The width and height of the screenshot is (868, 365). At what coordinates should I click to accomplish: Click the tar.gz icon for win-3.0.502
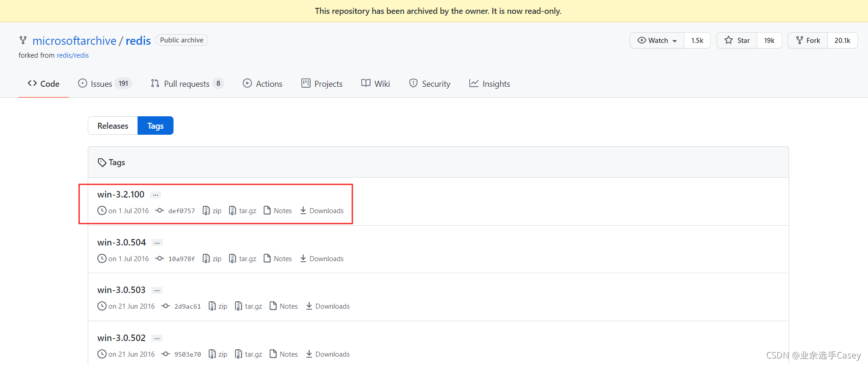point(239,354)
